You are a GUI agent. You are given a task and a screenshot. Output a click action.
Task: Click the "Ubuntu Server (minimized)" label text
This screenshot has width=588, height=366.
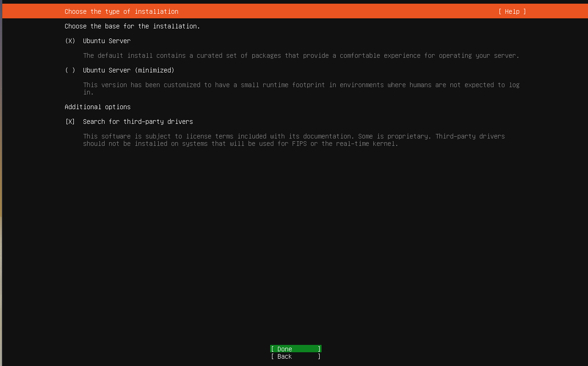pos(128,70)
